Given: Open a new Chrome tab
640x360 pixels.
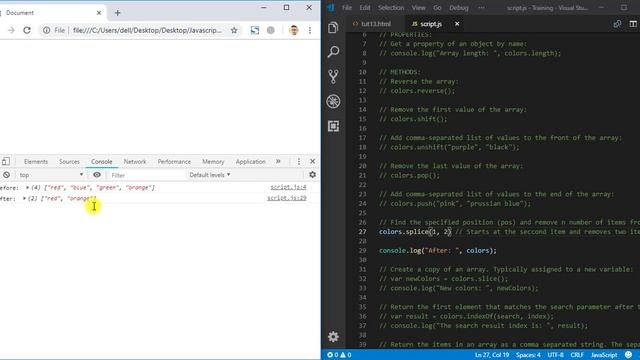Looking at the screenshot, I should pos(118,13).
